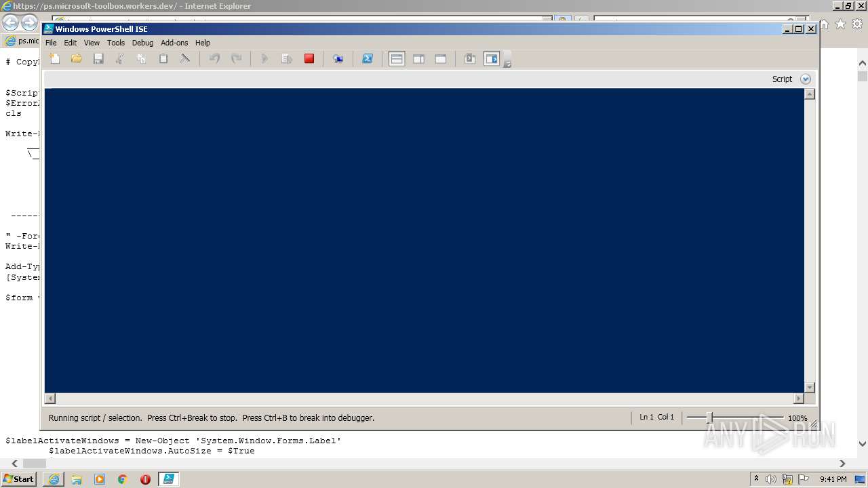This screenshot has height=488, width=868.
Task: Open Internet Explorer from the taskbar
Action: [x=54, y=479]
